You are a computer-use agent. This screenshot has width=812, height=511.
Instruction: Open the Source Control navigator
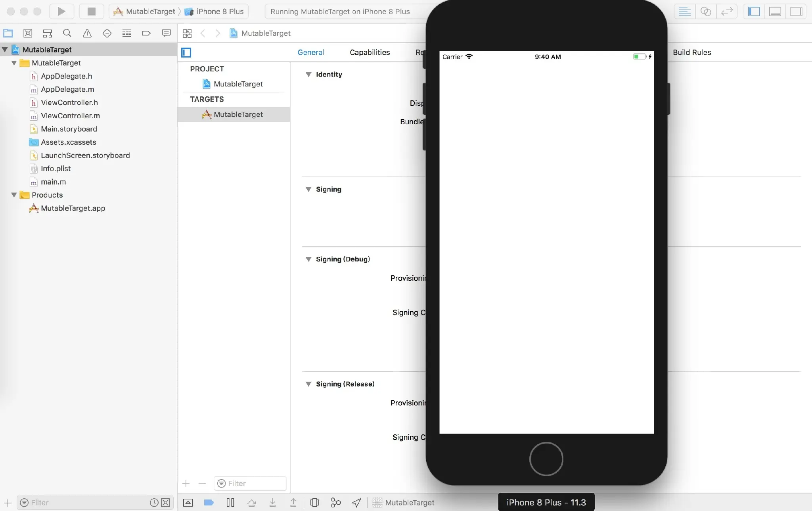(28, 33)
